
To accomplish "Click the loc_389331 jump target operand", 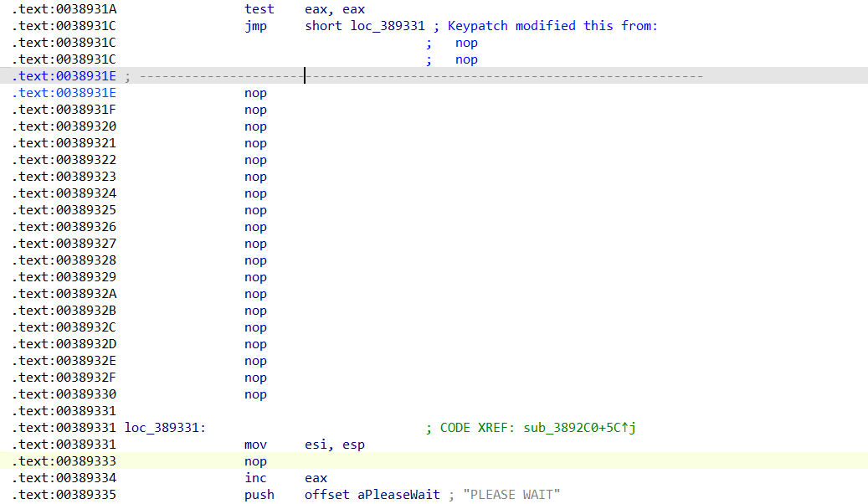I will 388,26.
